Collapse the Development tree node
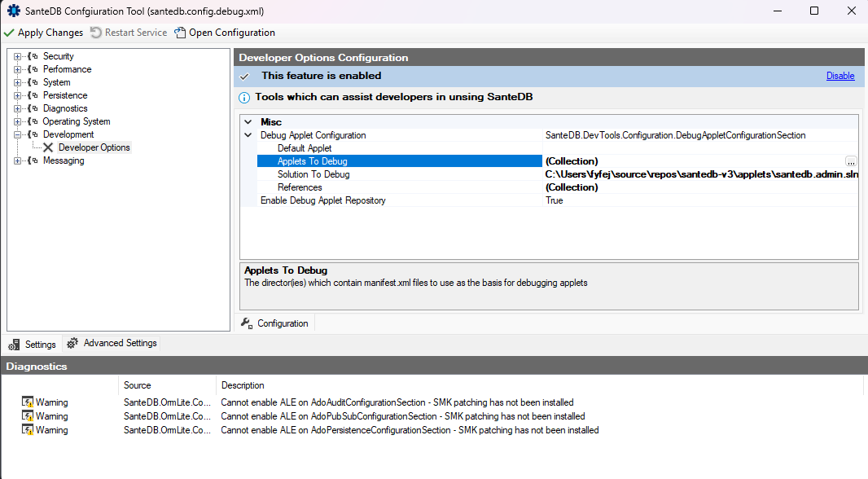This screenshot has width=868, height=479. (18, 134)
